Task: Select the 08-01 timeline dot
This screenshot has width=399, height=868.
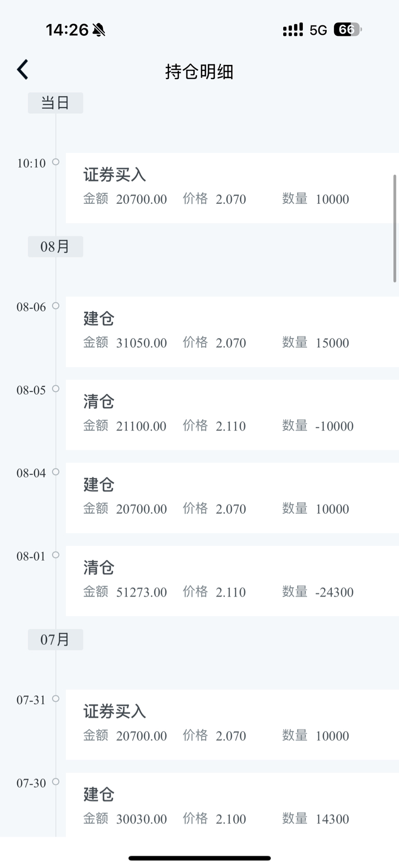Action: click(56, 555)
